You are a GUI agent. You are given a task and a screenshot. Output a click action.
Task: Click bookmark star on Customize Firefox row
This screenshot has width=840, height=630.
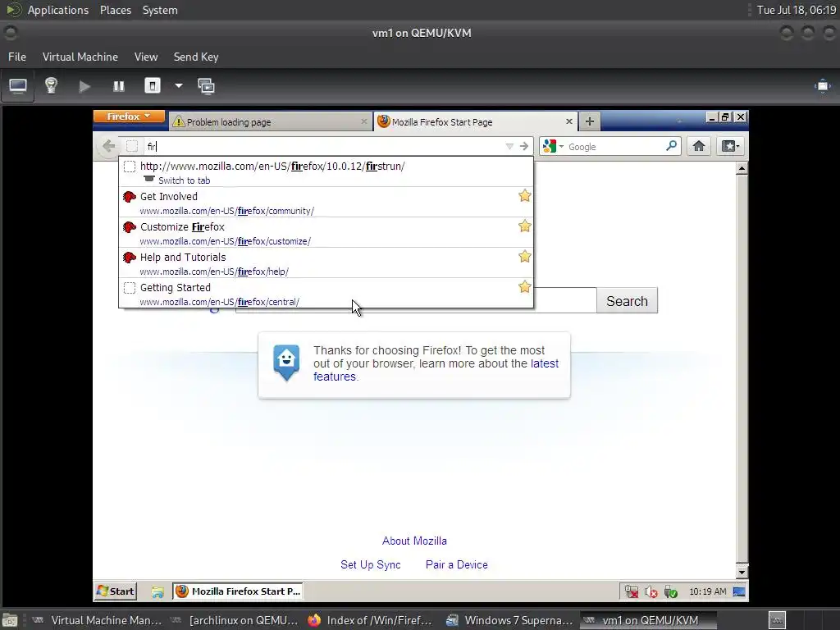tap(524, 226)
